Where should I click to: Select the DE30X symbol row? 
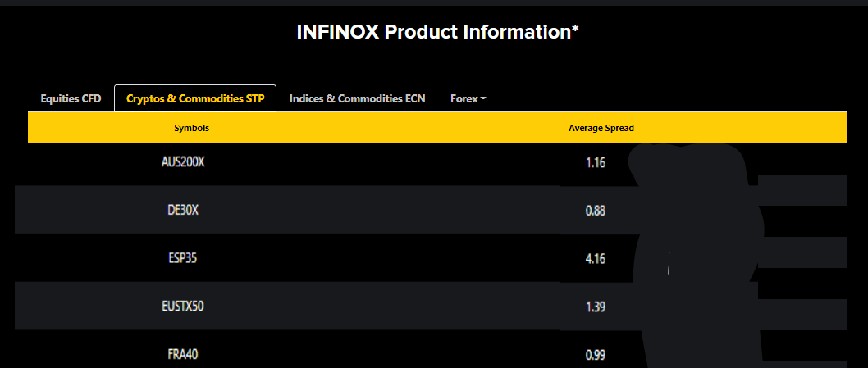tap(183, 211)
